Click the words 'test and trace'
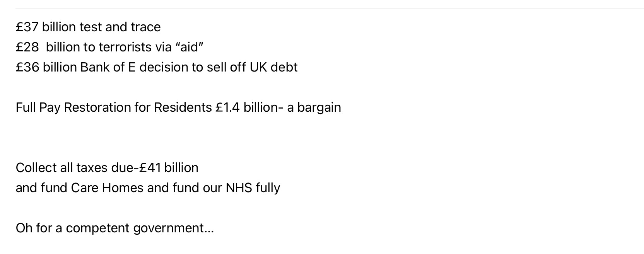644x254 pixels. point(120,27)
